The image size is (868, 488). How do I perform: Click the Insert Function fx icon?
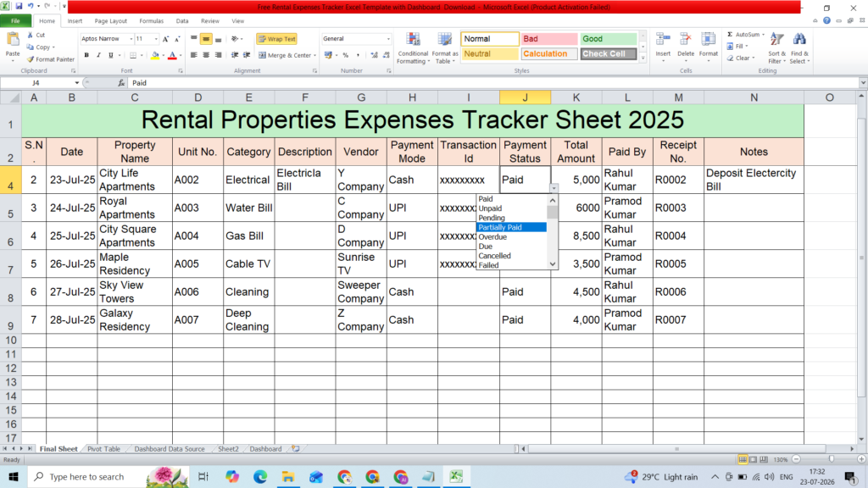[121, 83]
